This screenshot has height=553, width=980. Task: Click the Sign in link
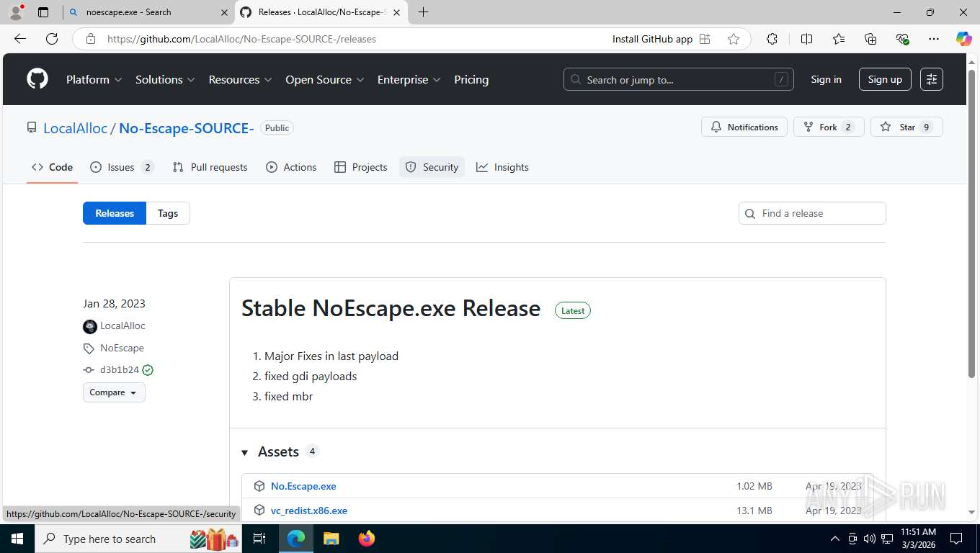[826, 79]
